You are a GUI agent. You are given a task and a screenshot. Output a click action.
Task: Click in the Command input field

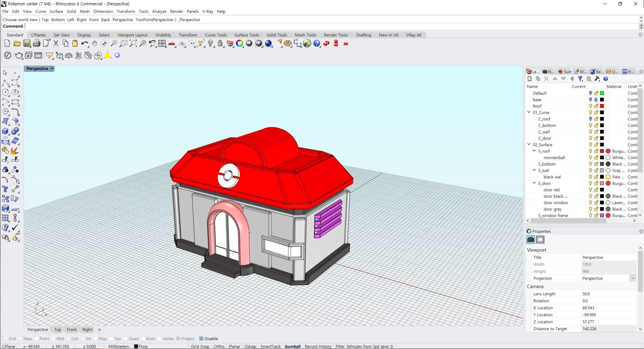coord(331,26)
